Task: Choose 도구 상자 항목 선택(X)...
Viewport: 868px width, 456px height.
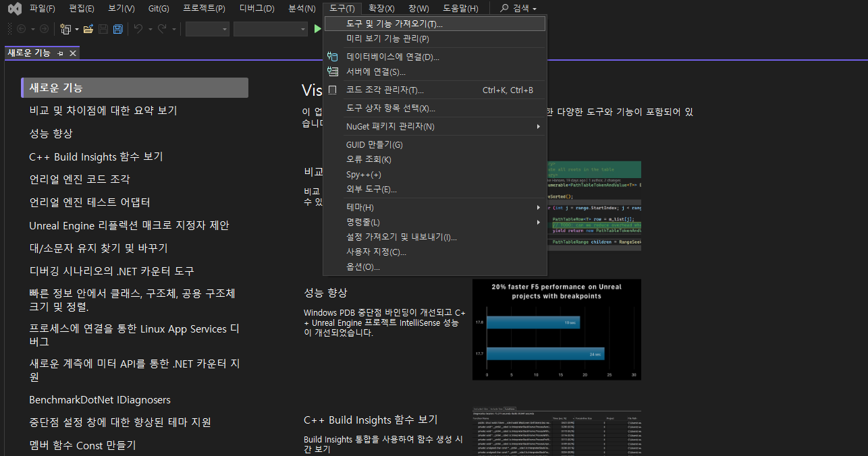Action: pyautogui.click(x=434, y=108)
